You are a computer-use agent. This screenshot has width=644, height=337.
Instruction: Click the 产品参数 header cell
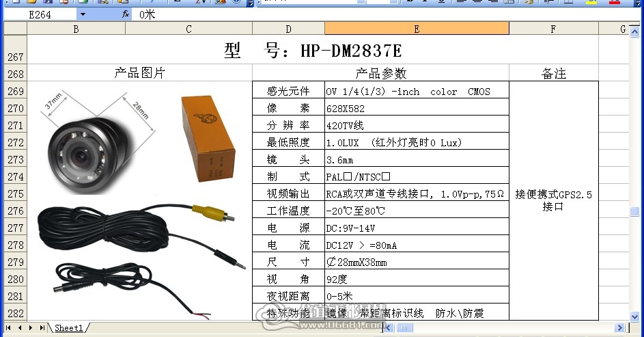(x=381, y=72)
